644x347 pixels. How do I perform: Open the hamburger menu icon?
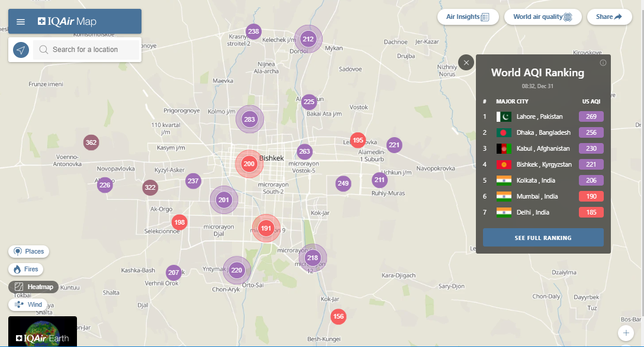point(21,22)
